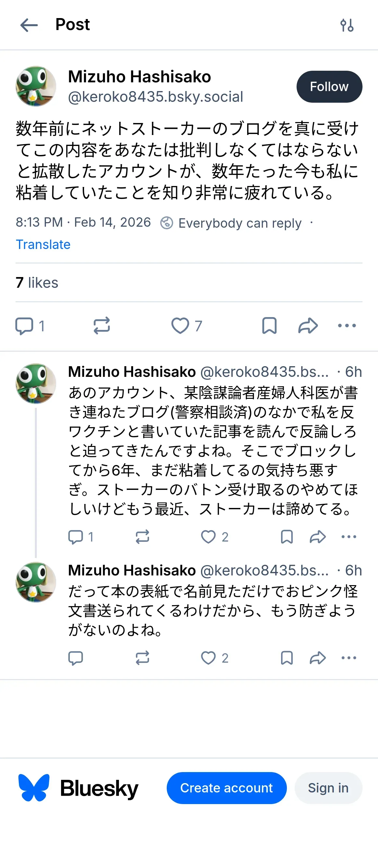Screen dimensions: 378x868
Task: Click the Create account button
Action: [226, 788]
